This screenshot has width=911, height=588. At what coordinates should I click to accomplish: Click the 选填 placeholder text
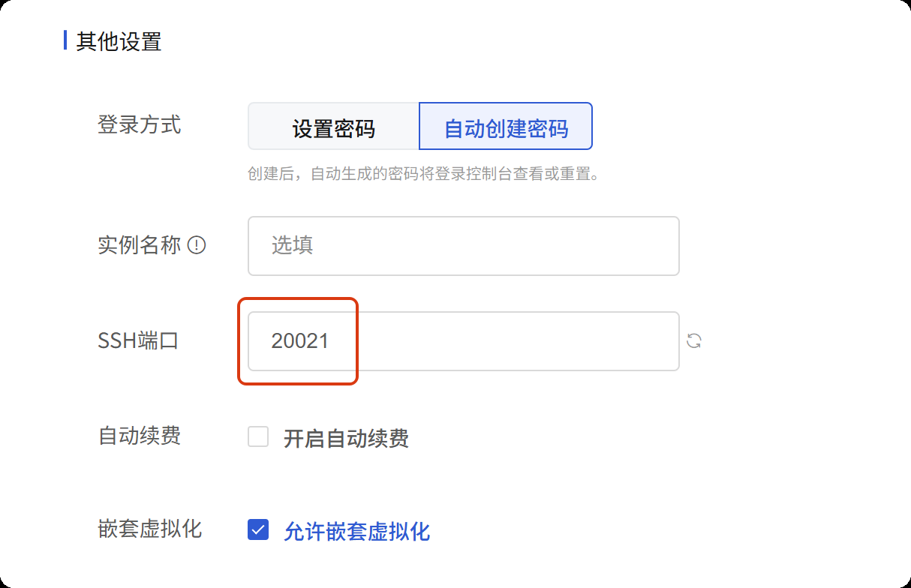292,245
